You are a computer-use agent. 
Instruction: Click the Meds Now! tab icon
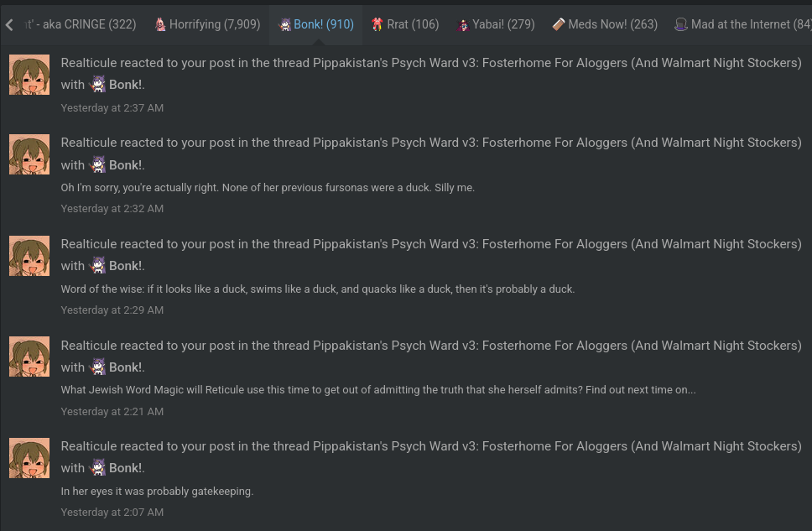pyautogui.click(x=559, y=24)
